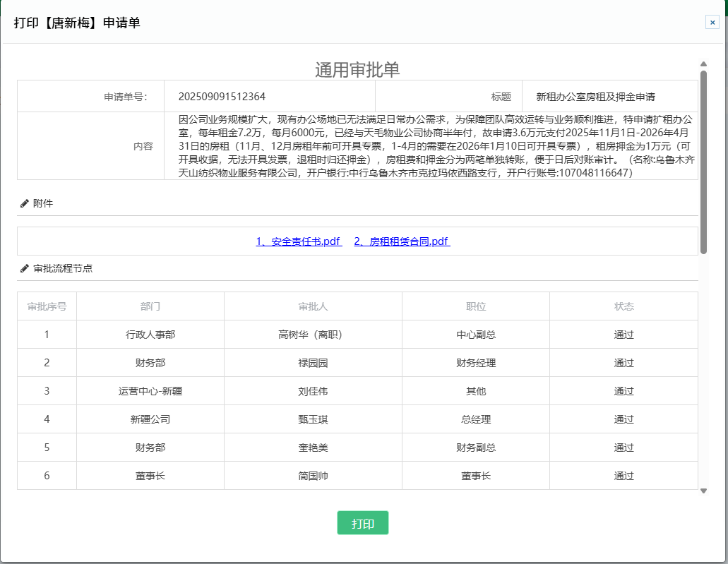Click the 审批序号 column header

click(47, 306)
